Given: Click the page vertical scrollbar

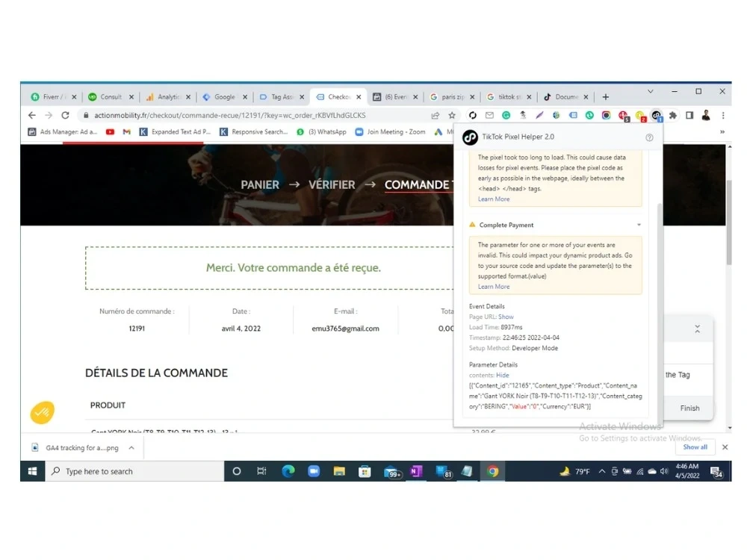Looking at the screenshot, I should [729, 223].
